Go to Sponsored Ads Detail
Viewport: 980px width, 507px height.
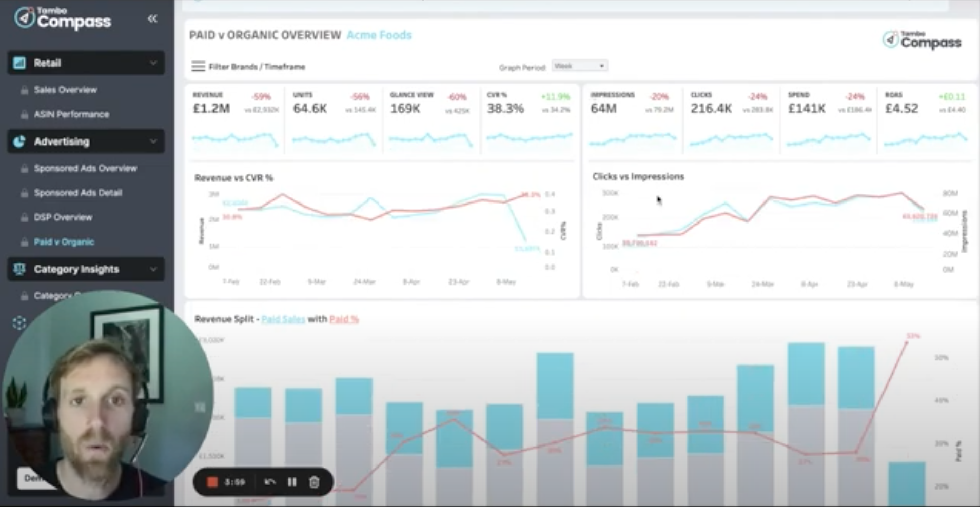(78, 193)
